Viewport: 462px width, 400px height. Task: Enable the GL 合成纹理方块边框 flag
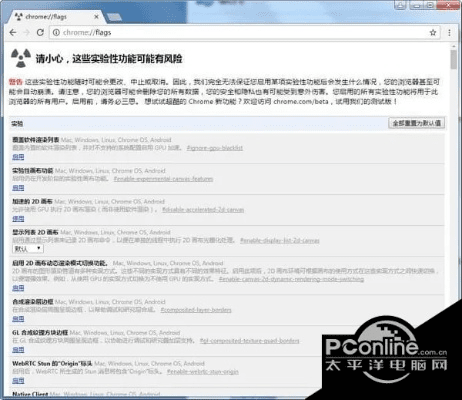click(x=18, y=350)
